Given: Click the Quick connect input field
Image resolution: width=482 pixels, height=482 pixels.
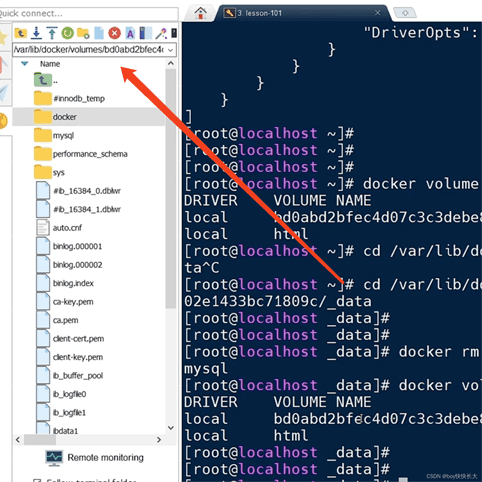Looking at the screenshot, I should tap(88, 14).
